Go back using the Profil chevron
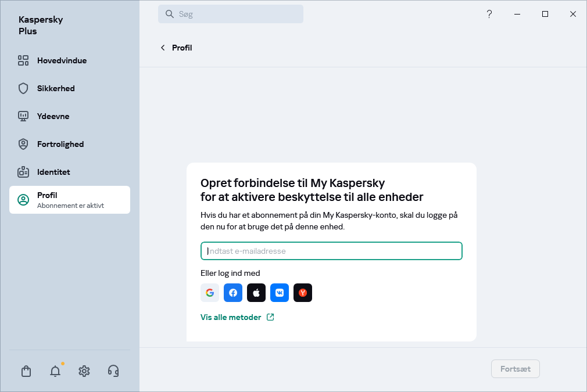The height and width of the screenshot is (392, 587). pyautogui.click(x=163, y=48)
